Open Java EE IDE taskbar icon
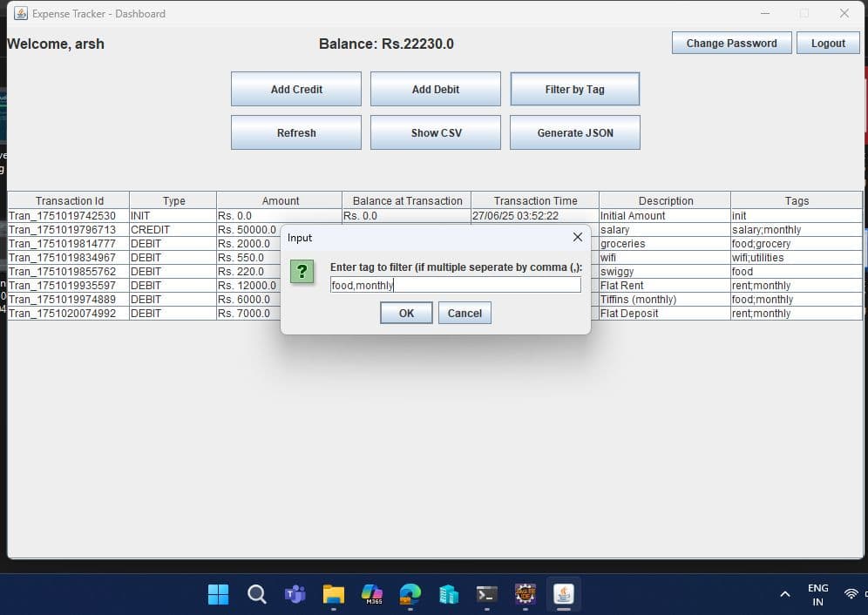This screenshot has width=868, height=615. (x=526, y=594)
